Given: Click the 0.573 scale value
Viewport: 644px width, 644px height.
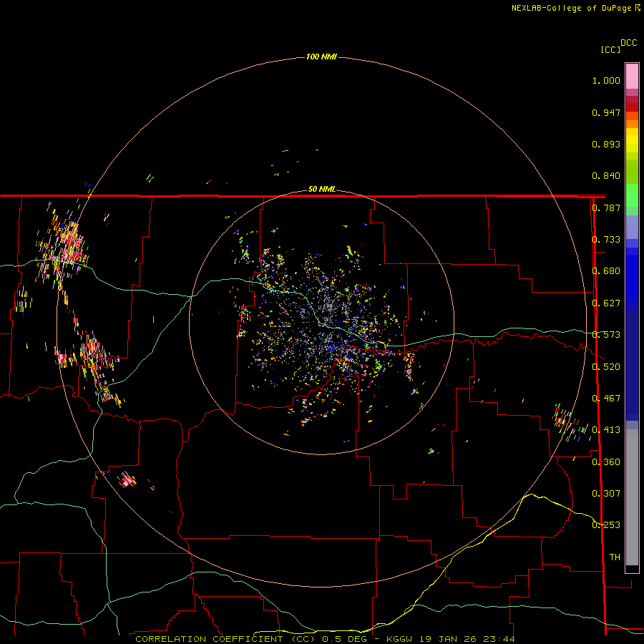Looking at the screenshot, I should (606, 335).
